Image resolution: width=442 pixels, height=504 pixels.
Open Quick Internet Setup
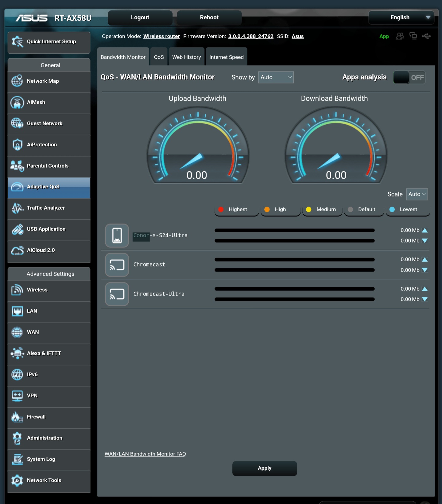tap(49, 42)
